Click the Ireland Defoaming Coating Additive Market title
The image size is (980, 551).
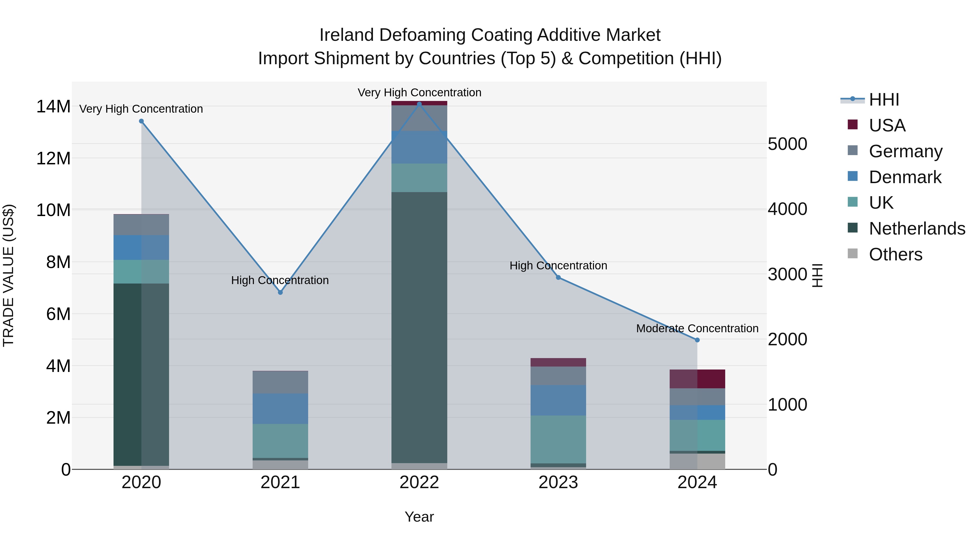(490, 35)
